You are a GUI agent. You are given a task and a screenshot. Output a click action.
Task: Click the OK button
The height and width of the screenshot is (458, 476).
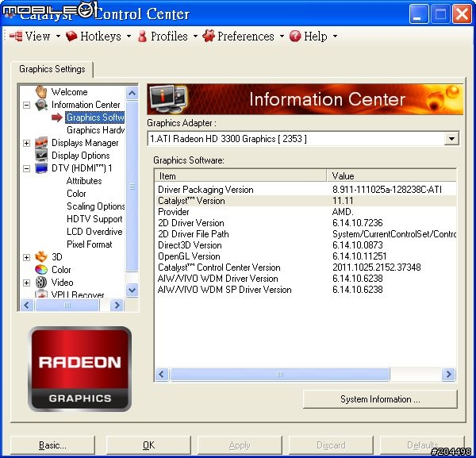pyautogui.click(x=149, y=445)
